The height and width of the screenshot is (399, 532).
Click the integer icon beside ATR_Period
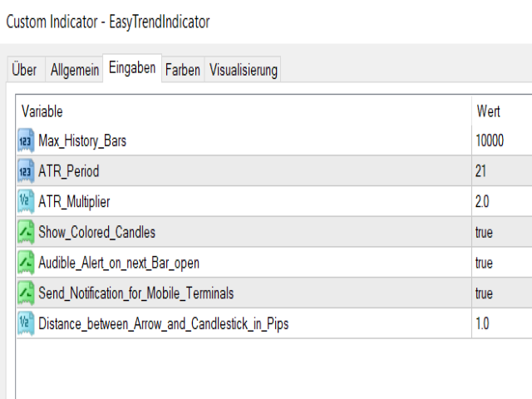click(26, 171)
